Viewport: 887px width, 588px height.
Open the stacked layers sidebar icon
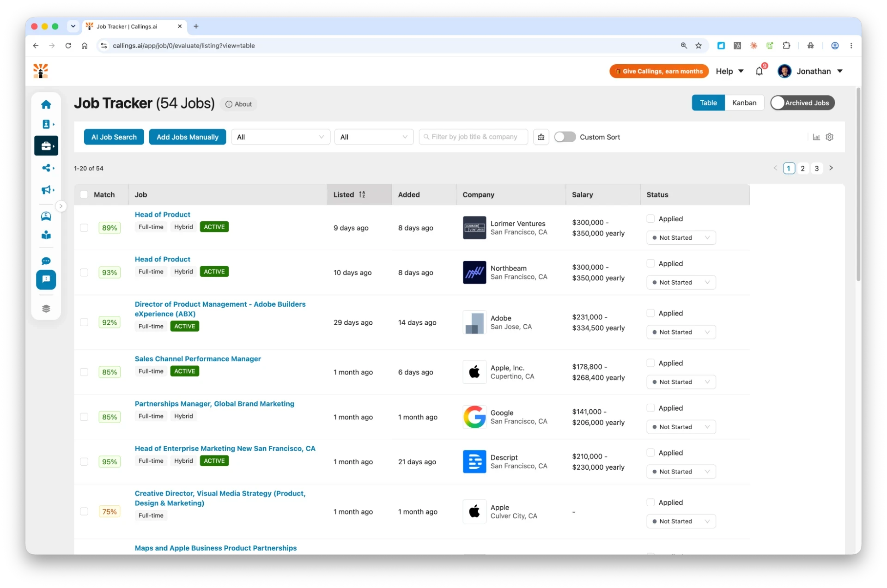coord(46,309)
